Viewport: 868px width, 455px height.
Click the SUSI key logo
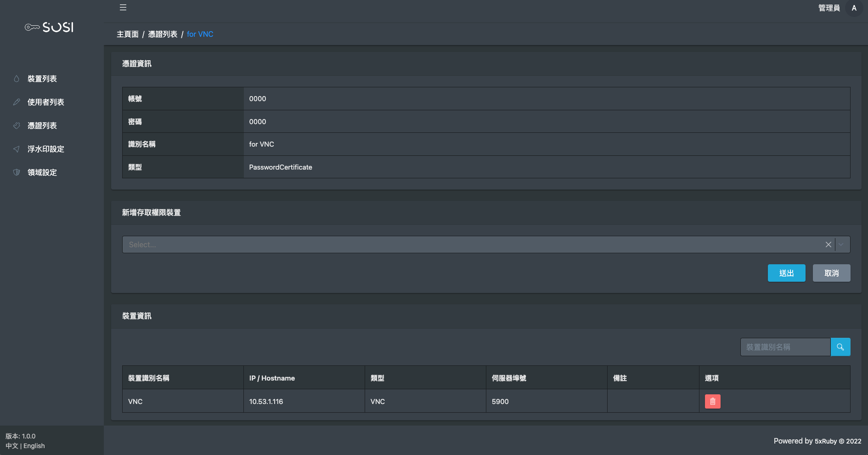point(49,27)
